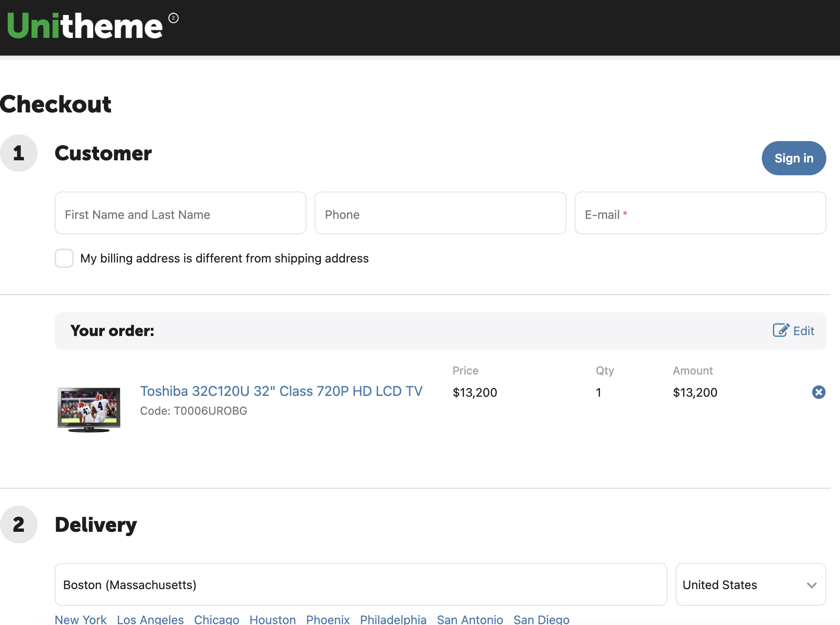
Task: Select Phoenix from the city suggestions
Action: pos(328,619)
